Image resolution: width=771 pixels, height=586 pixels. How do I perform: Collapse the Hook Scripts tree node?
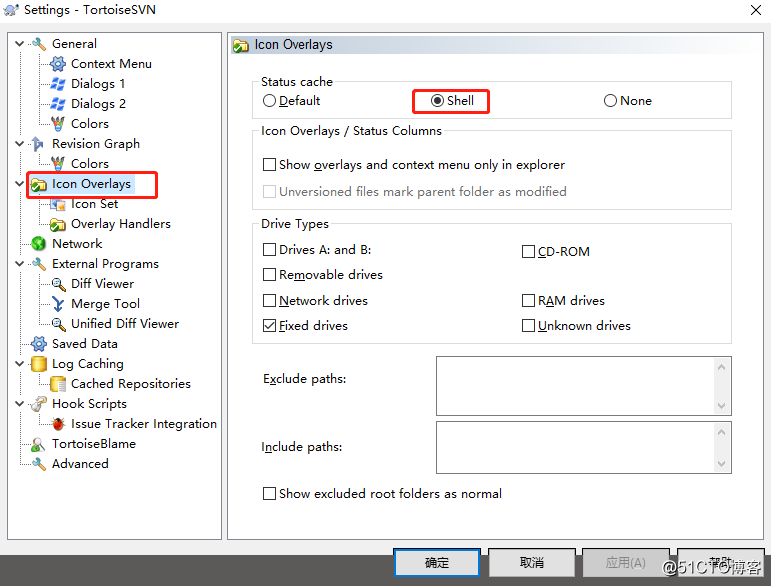pos(20,404)
